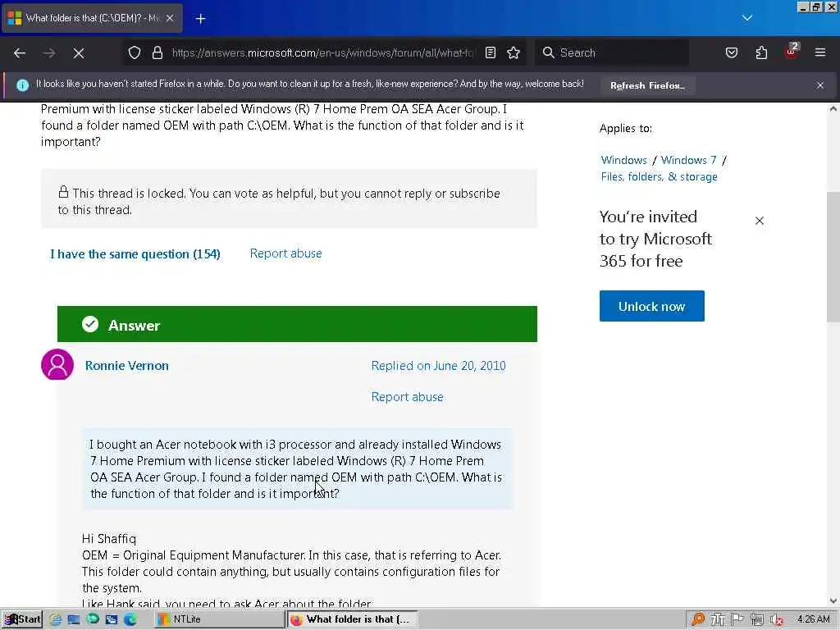
Task: Click the 4:26 AM clock
Action: point(813,619)
